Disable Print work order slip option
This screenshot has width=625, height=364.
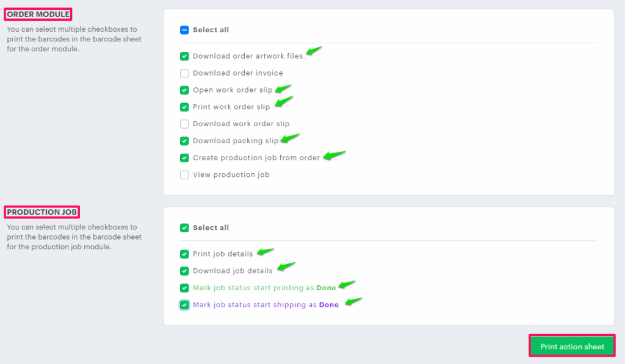[184, 107]
